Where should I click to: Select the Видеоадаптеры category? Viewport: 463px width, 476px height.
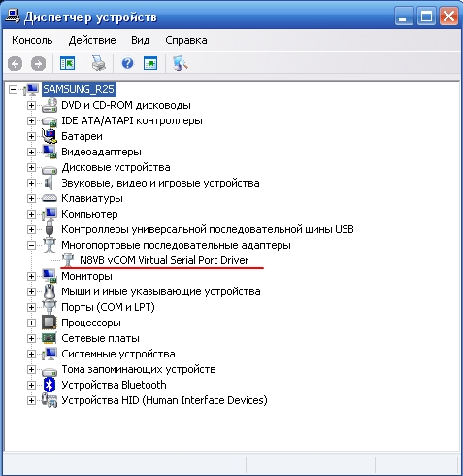(101, 152)
